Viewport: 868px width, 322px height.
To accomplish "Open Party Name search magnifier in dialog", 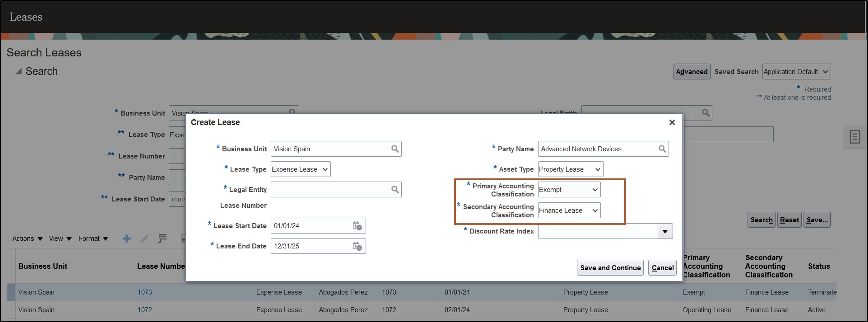I will tap(662, 149).
